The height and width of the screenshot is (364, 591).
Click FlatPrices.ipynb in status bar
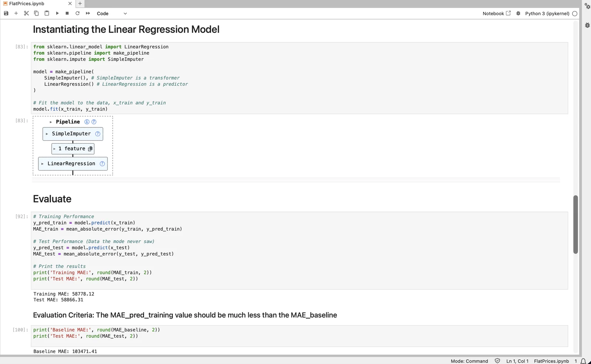(551, 361)
